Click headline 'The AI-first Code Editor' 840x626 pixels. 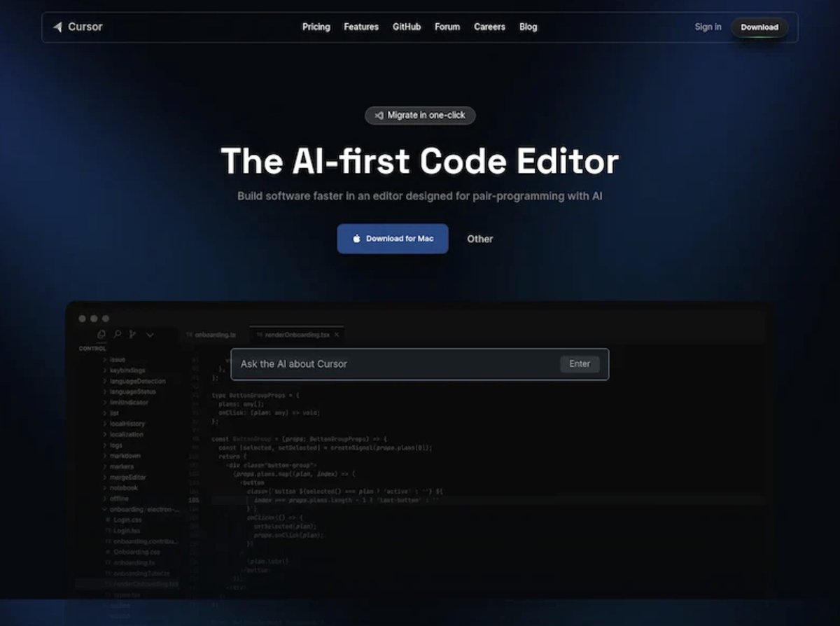click(420, 160)
